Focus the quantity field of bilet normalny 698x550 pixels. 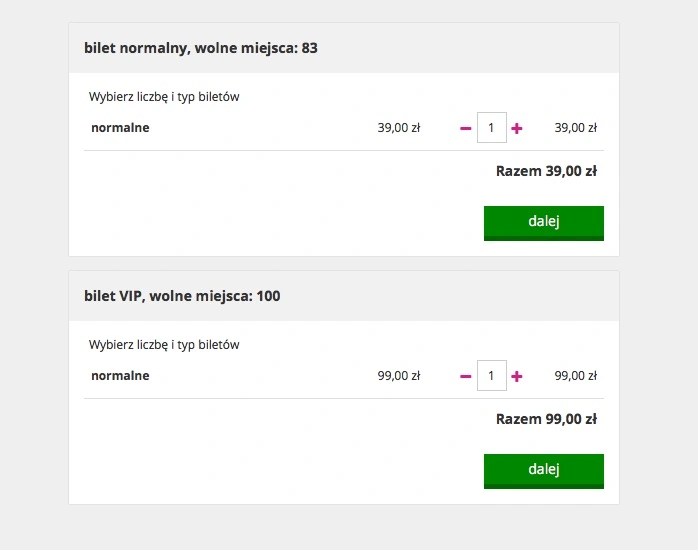click(492, 128)
